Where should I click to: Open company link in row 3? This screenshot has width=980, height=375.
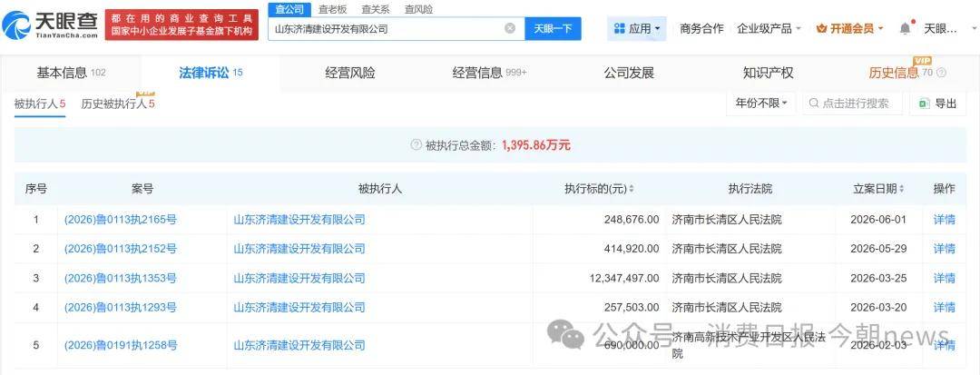(x=299, y=278)
